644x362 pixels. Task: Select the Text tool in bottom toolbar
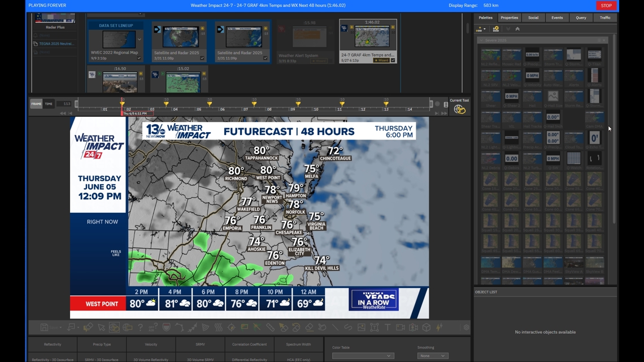point(388,328)
